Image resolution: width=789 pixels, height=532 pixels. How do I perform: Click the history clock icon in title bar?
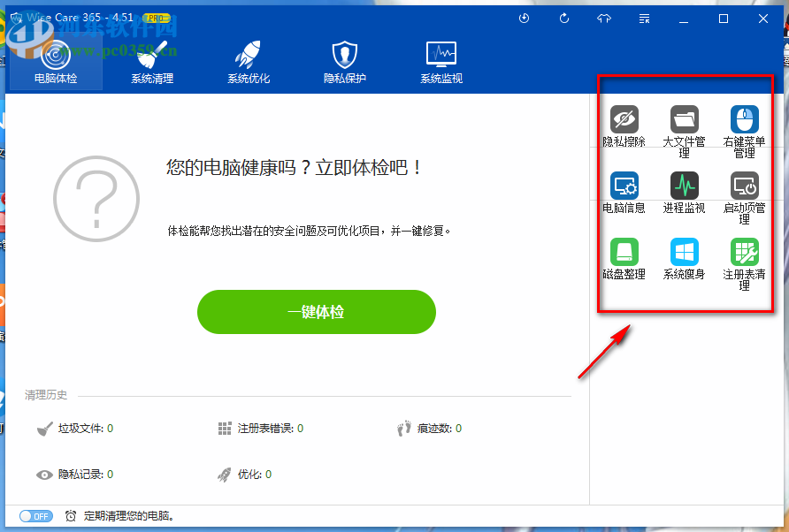524,18
